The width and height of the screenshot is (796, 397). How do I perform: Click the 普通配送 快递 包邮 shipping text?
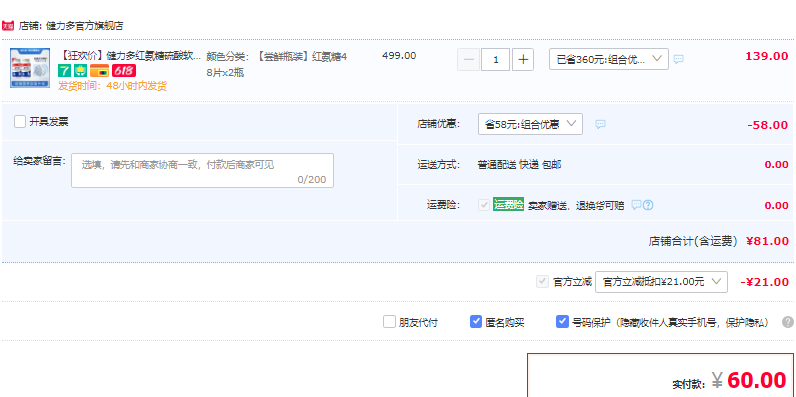(x=519, y=164)
